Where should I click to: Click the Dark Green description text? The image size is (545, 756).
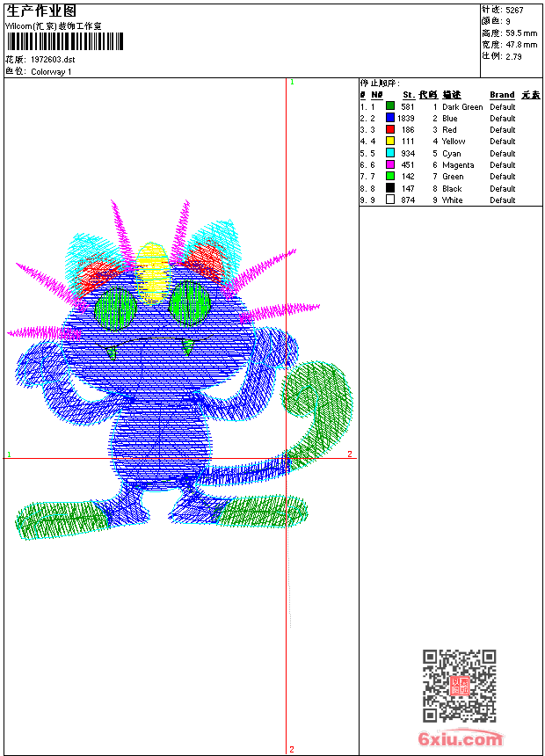462,107
